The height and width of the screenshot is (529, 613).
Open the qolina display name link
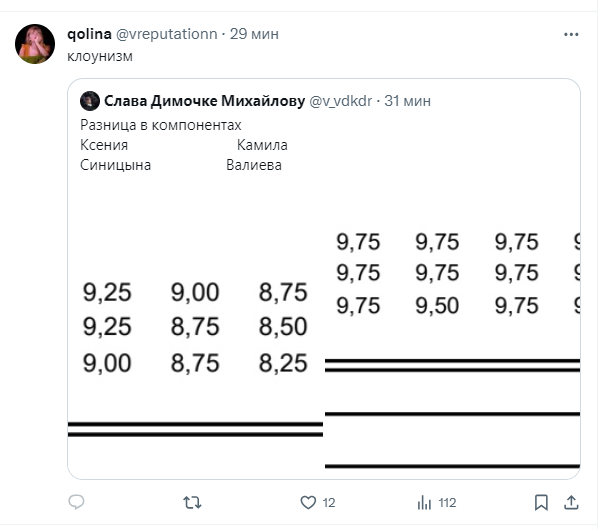tap(89, 34)
